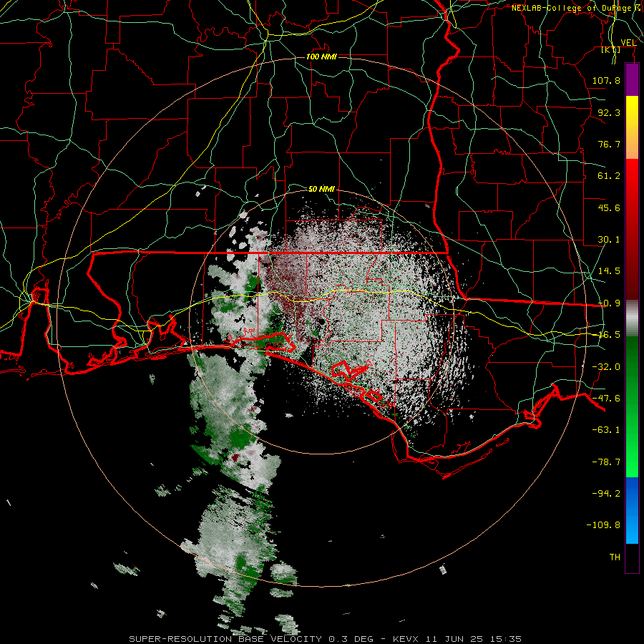The width and height of the screenshot is (644, 644).
Task: Click the 50 NMI range ring label
Action: click(x=321, y=189)
